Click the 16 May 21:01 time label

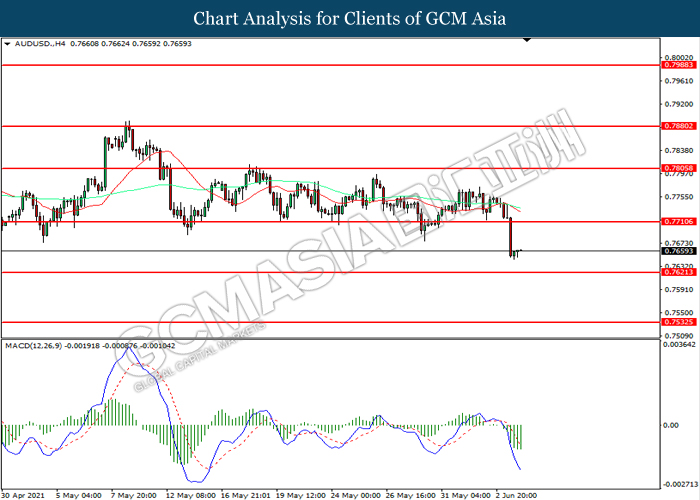(x=246, y=496)
